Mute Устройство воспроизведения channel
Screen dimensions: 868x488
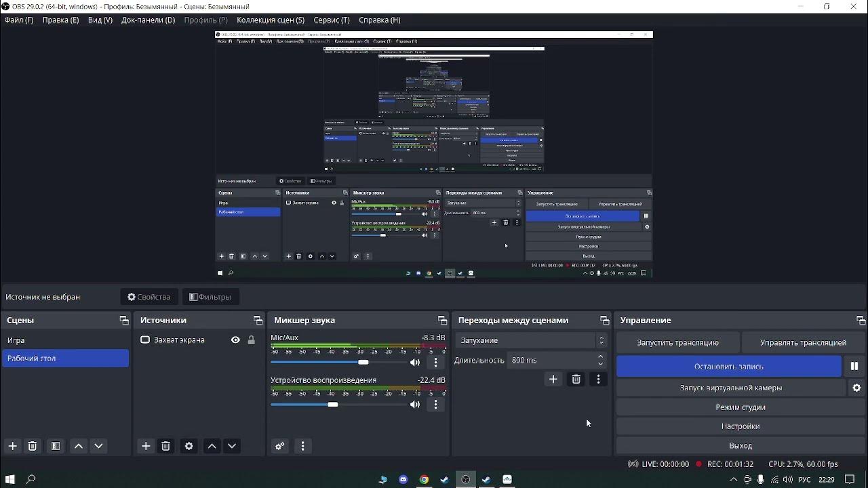415,405
